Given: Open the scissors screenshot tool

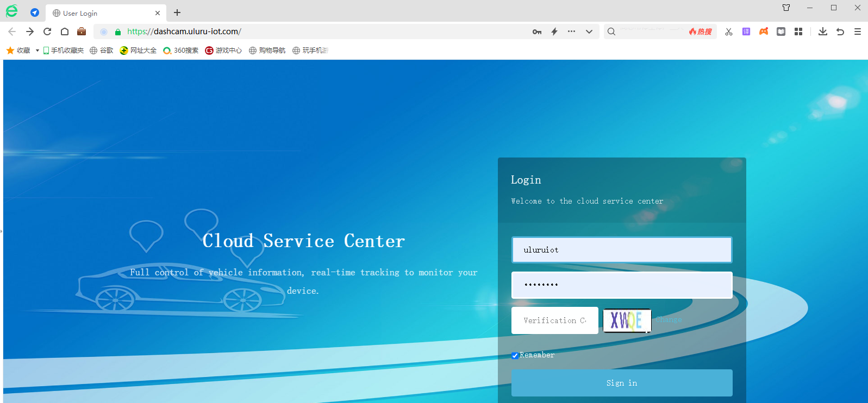Looking at the screenshot, I should 729,32.
